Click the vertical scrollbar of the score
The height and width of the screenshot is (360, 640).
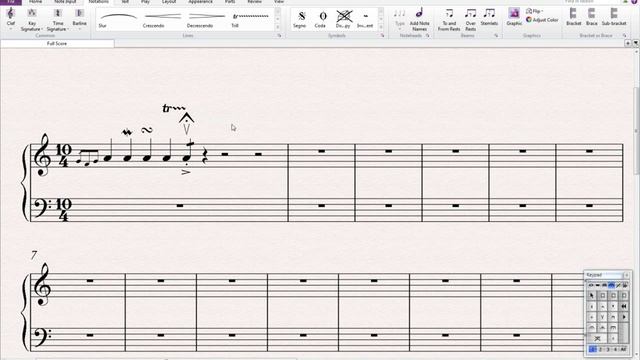point(636,131)
